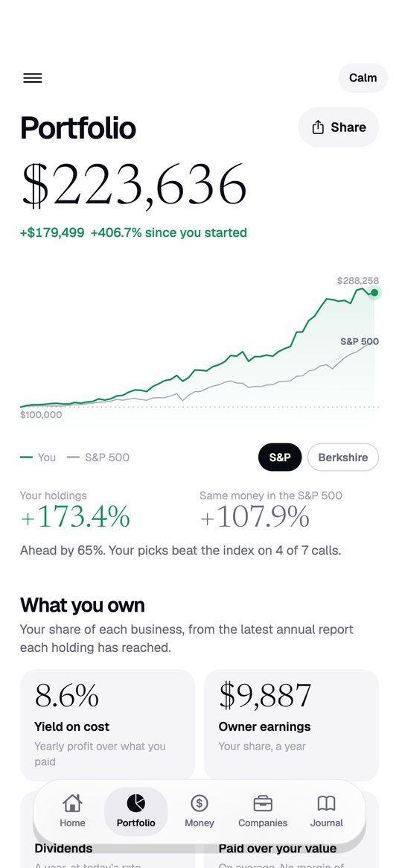Open Journal via book icon

point(327,802)
